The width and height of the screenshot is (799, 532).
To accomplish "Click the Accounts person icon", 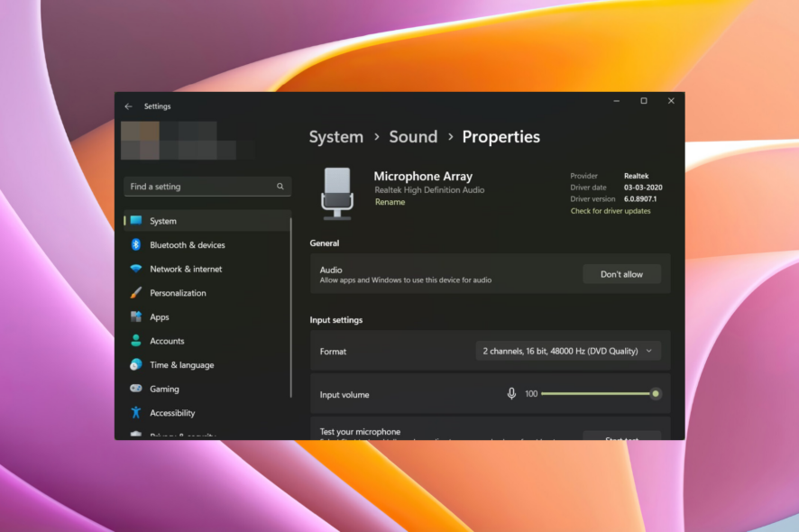I will (135, 341).
